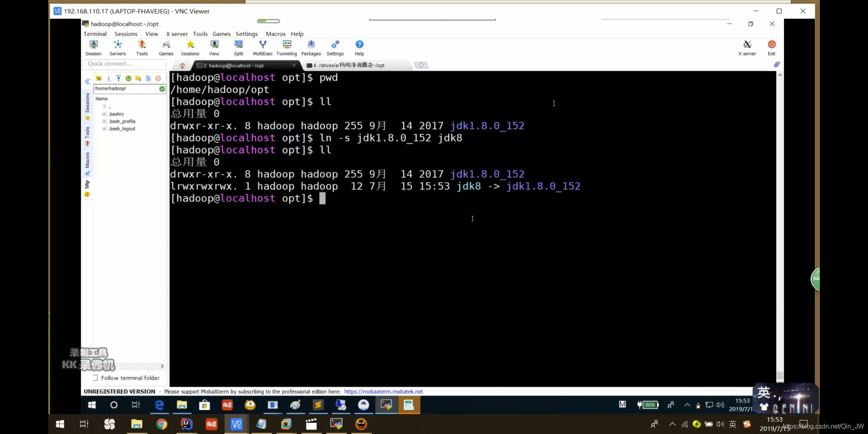
Task: Open Chrome from the outer taskbar
Action: coord(162,424)
